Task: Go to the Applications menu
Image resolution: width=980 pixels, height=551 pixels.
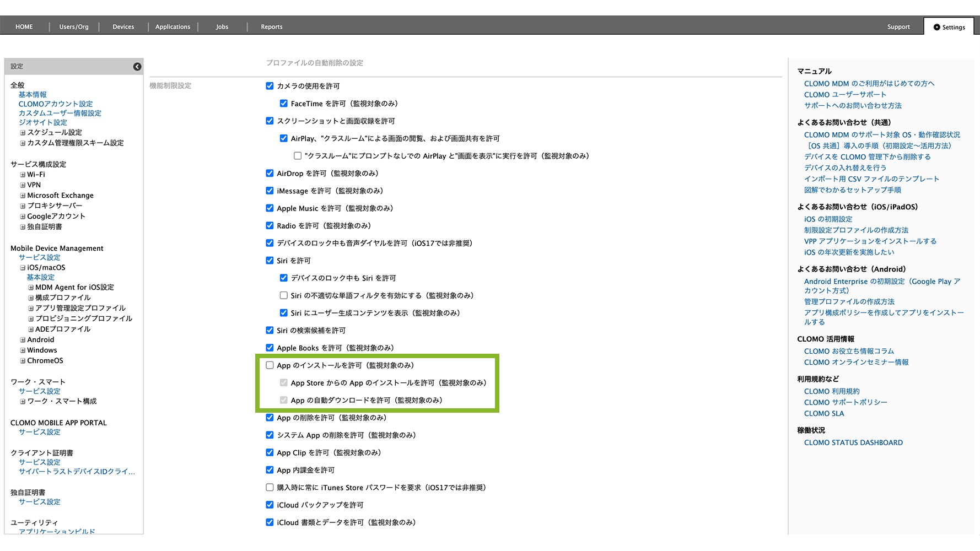Action: click(x=173, y=27)
